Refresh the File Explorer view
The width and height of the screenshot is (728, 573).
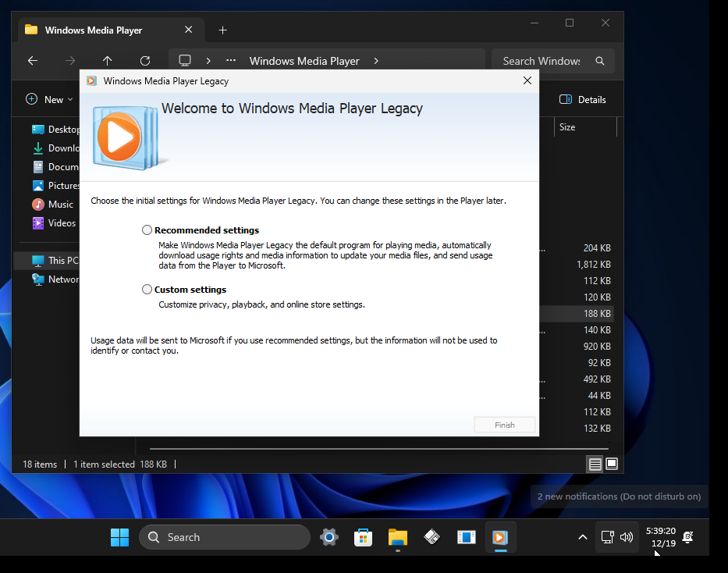[145, 61]
